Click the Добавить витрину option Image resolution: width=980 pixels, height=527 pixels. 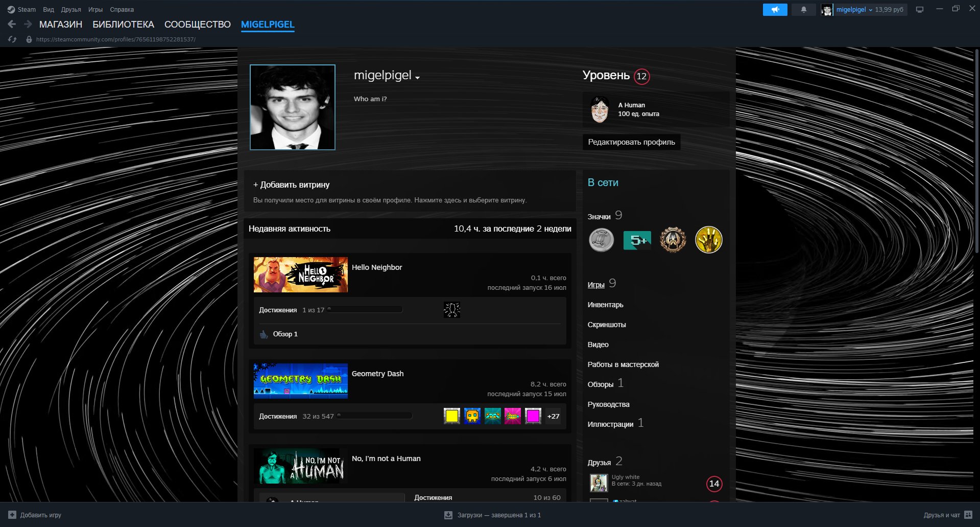click(x=292, y=185)
